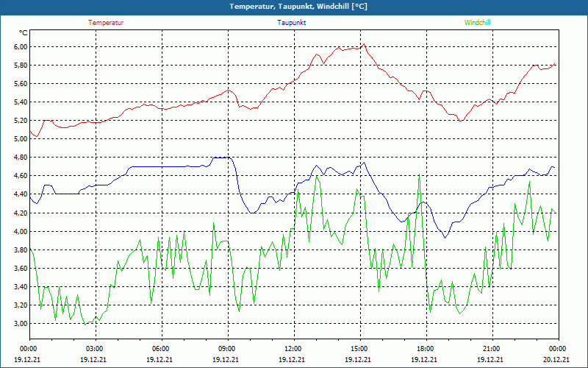Click the 3,00 y-axis value
Viewport: 588px width, 368px height.
(x=21, y=323)
